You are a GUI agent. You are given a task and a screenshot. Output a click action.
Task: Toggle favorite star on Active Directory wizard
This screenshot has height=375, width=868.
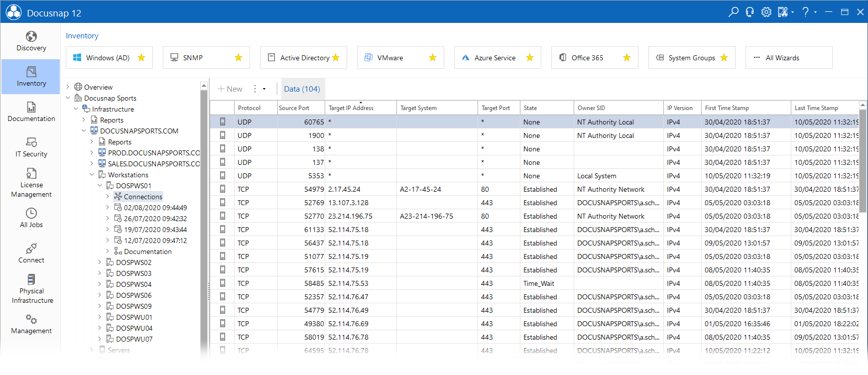click(x=336, y=58)
